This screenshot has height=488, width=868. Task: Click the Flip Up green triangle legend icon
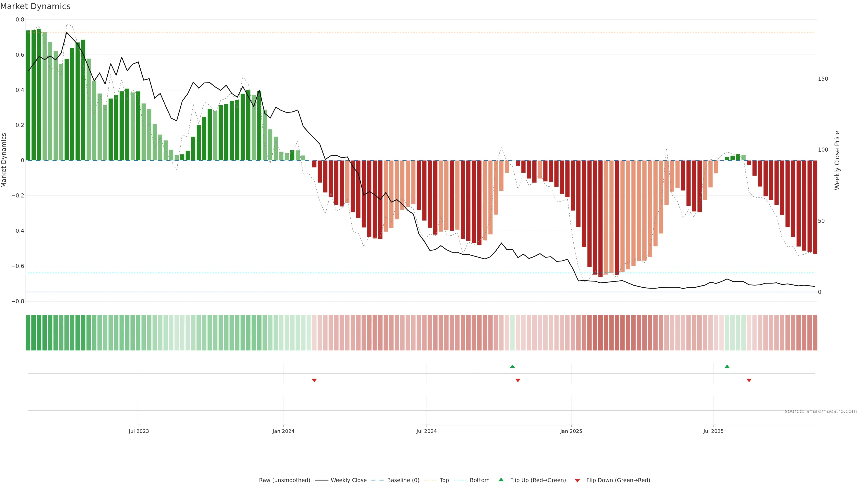point(501,480)
